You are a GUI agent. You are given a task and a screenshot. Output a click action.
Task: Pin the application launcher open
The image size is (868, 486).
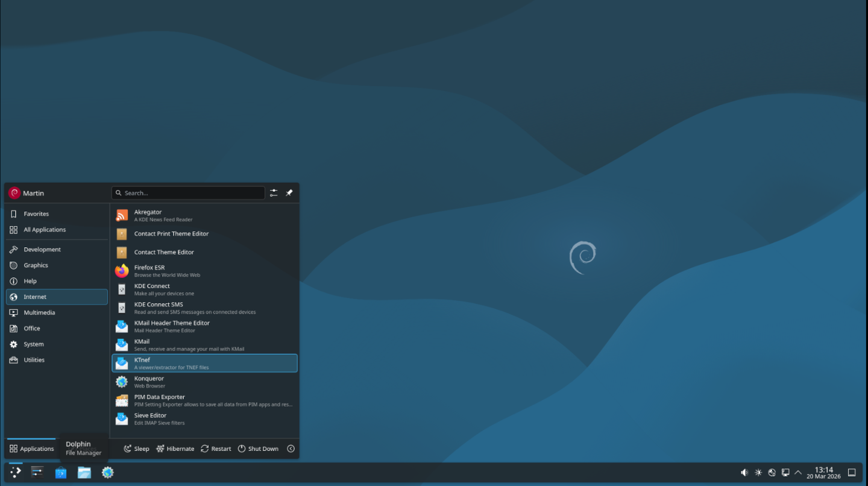click(x=289, y=193)
